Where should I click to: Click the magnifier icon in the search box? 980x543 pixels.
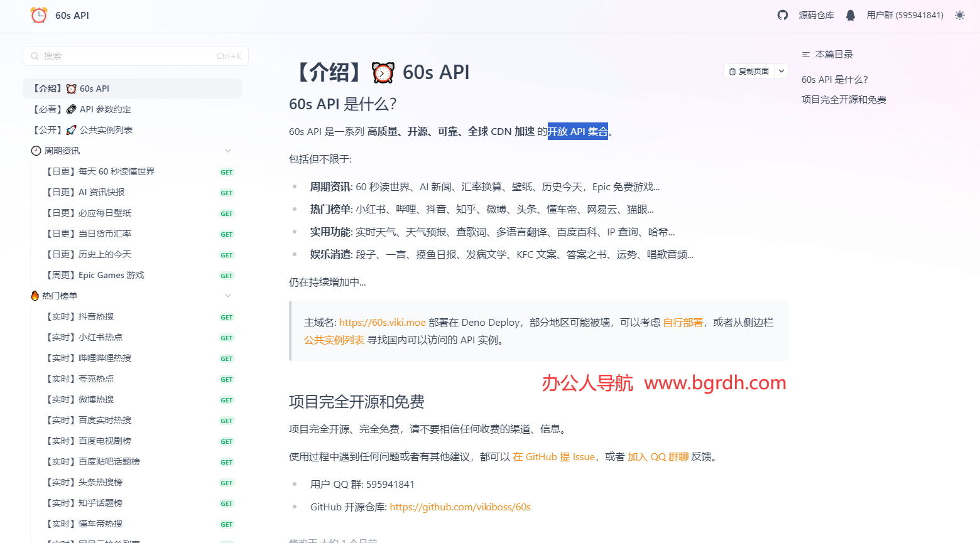click(x=35, y=55)
